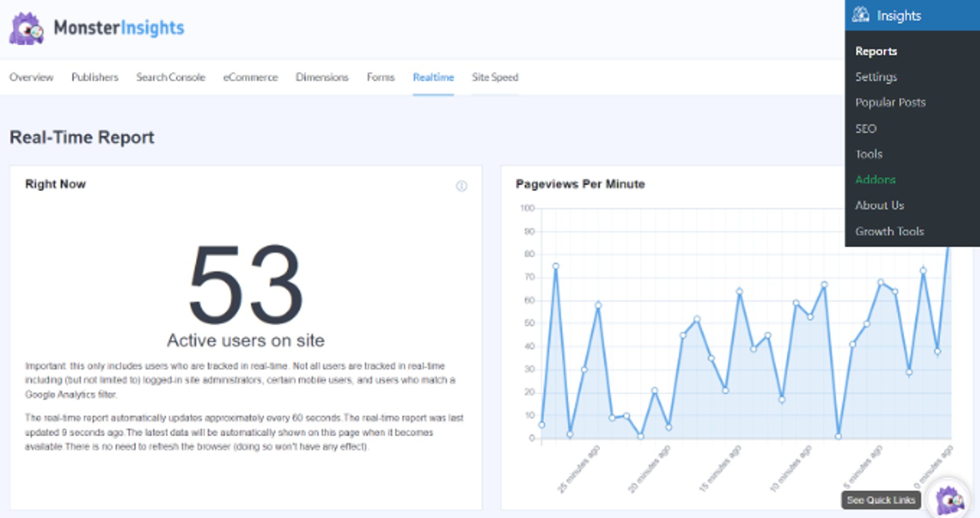This screenshot has width=980, height=518.
Task: Open Growth Tools from the sidebar
Action: (x=889, y=231)
